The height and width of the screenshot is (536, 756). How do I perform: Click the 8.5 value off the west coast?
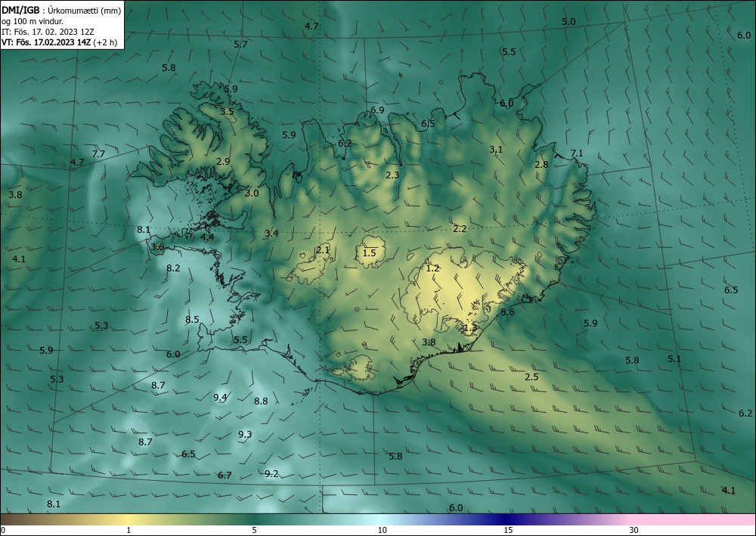[192, 319]
